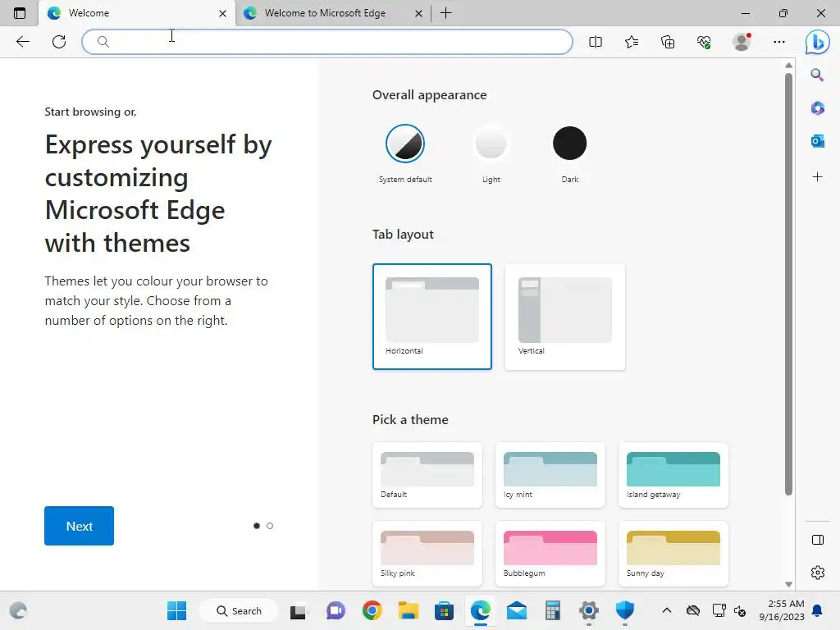
Task: Close the Welcome to Microsoft Edge tab
Action: click(x=418, y=13)
